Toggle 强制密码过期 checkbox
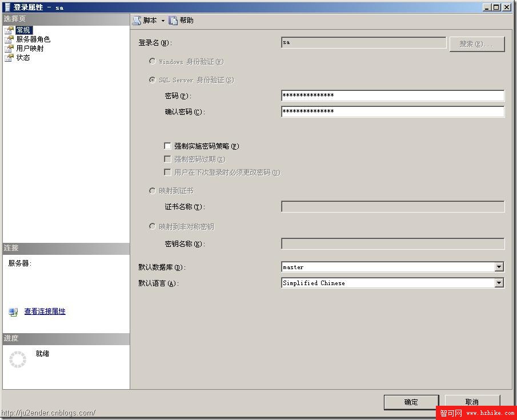The image size is (517, 420). [167, 159]
